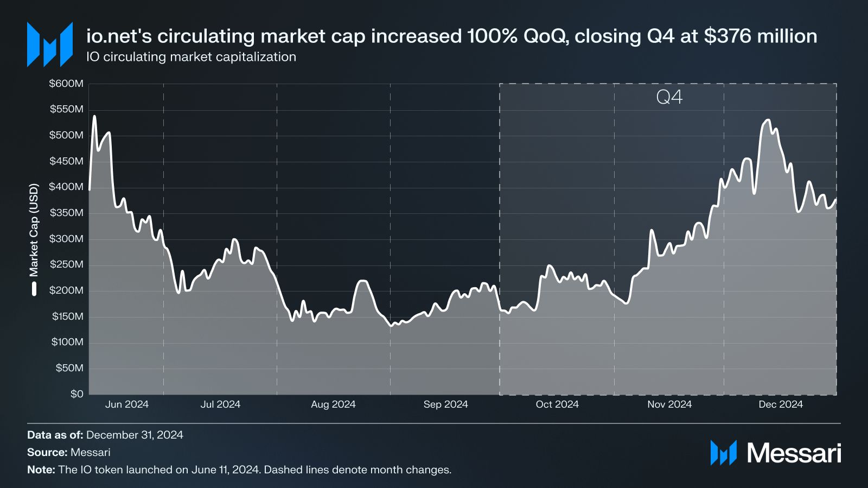Image resolution: width=868 pixels, height=488 pixels.
Task: Click the blue Messari logo at top-left
Action: [x=50, y=45]
